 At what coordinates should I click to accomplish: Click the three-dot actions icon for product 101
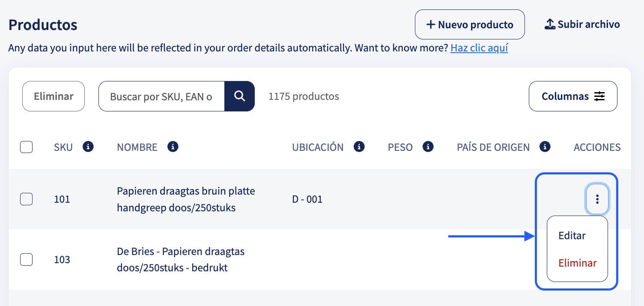point(597,199)
